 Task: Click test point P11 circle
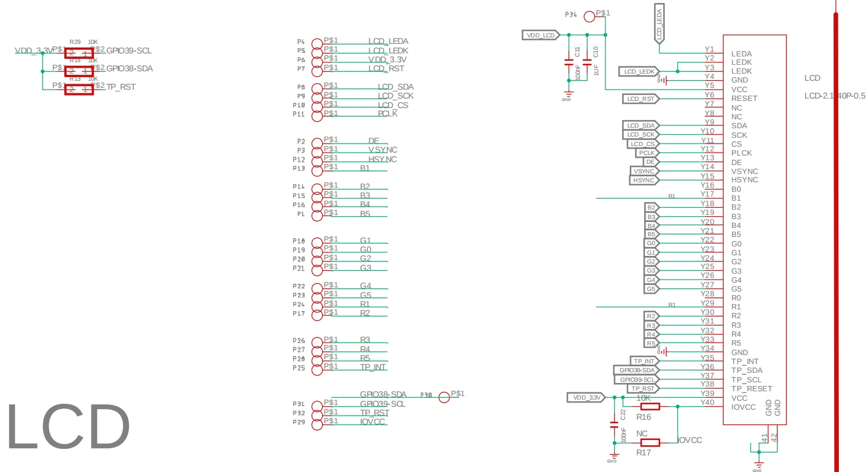point(318,116)
